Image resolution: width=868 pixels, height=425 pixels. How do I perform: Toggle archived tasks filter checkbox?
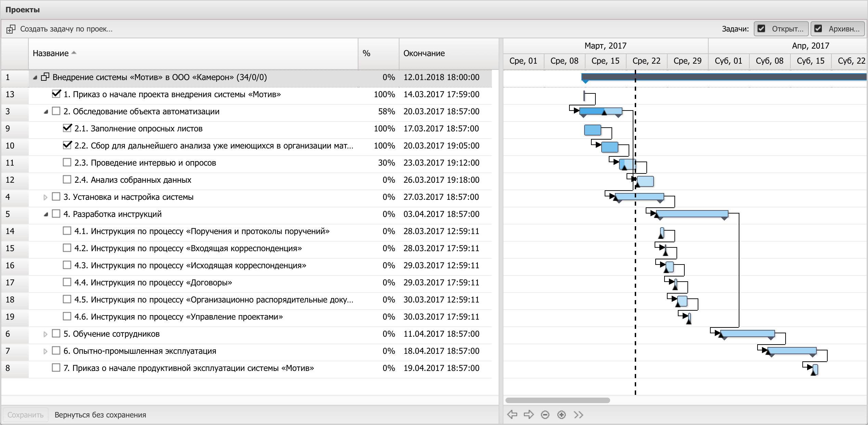pyautogui.click(x=818, y=28)
